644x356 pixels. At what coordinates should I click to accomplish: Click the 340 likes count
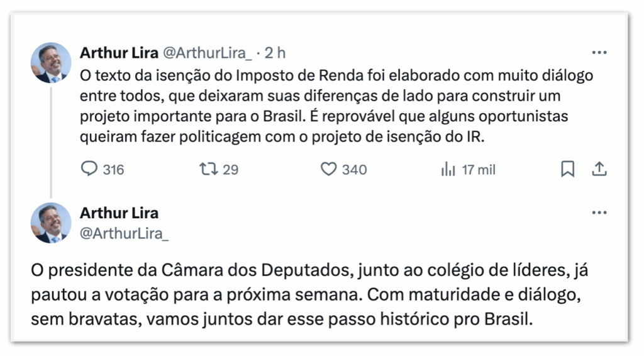[354, 169]
